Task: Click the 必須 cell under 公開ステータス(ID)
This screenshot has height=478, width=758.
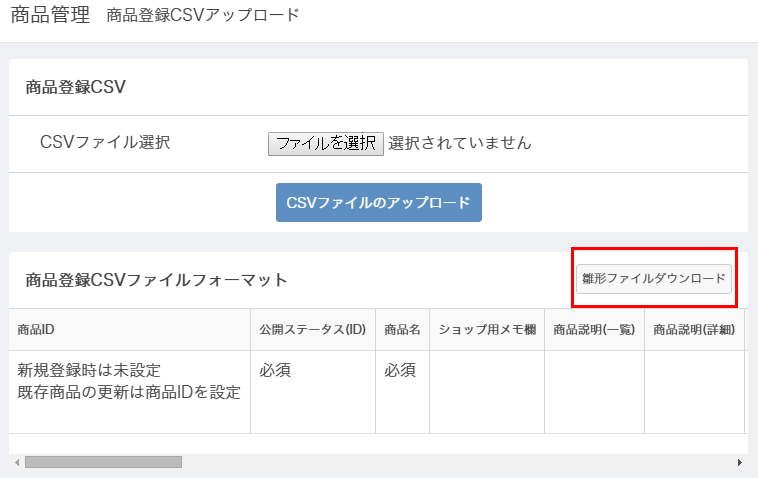Action: click(x=275, y=371)
